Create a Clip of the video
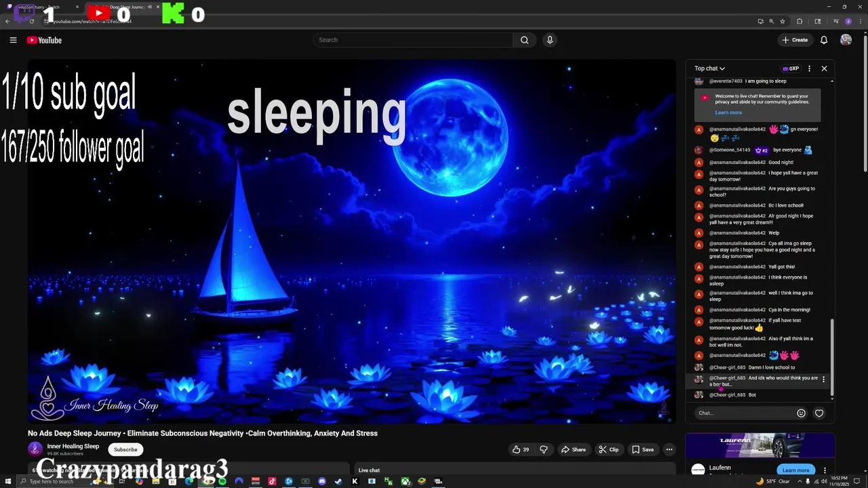Screen dimensions: 868x488 pos(608,449)
